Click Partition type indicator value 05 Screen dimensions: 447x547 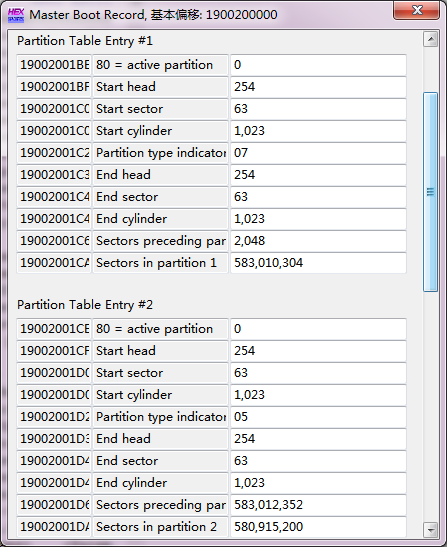318,417
